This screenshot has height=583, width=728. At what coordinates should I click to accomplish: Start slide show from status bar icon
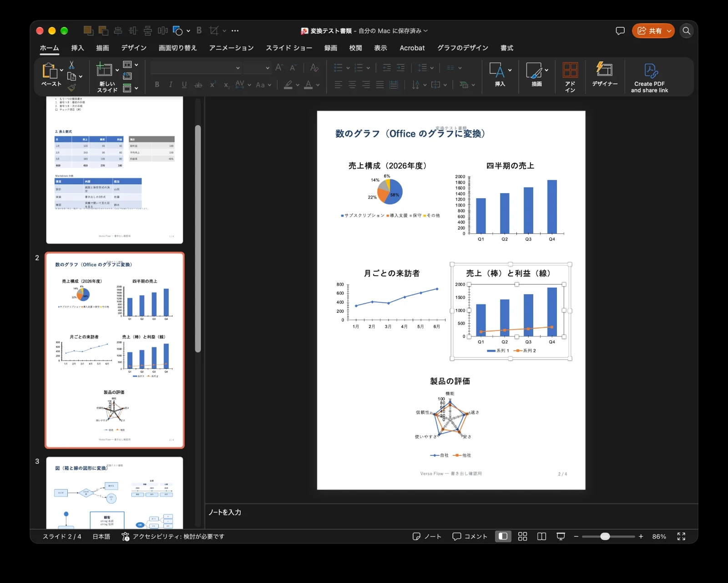click(561, 537)
